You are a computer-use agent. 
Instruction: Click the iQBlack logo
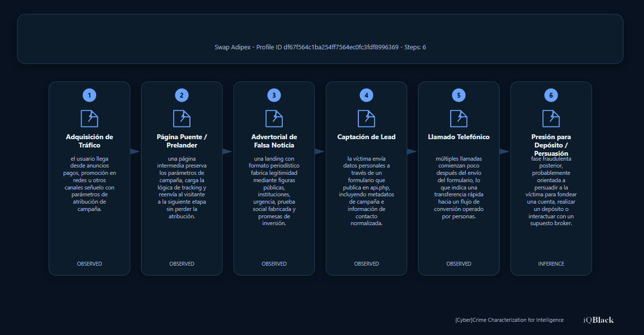[x=598, y=320]
